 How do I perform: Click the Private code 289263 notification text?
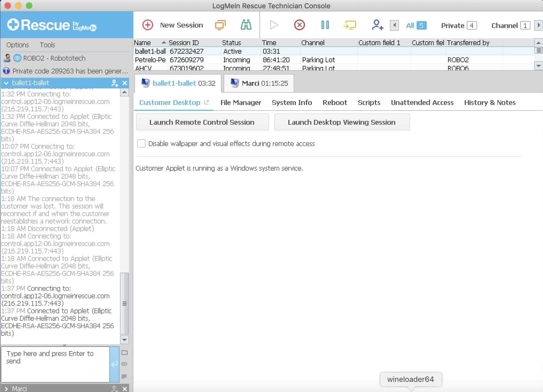pos(70,71)
